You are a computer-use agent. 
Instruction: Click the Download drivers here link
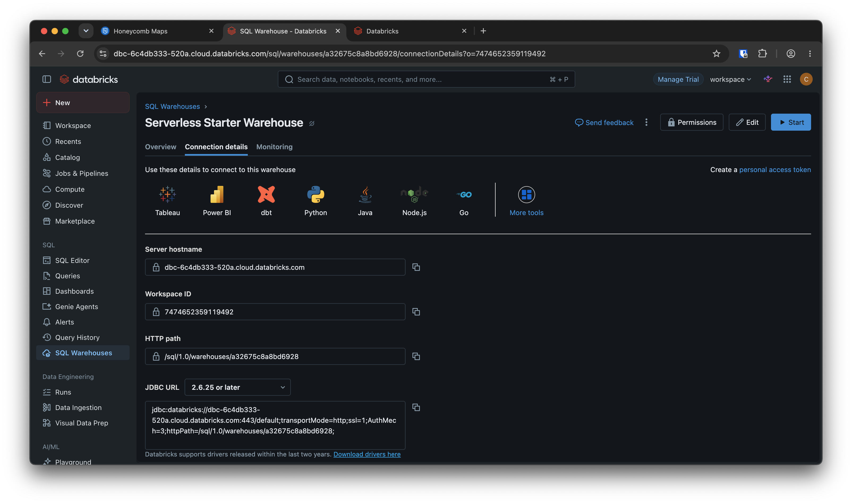click(x=367, y=454)
